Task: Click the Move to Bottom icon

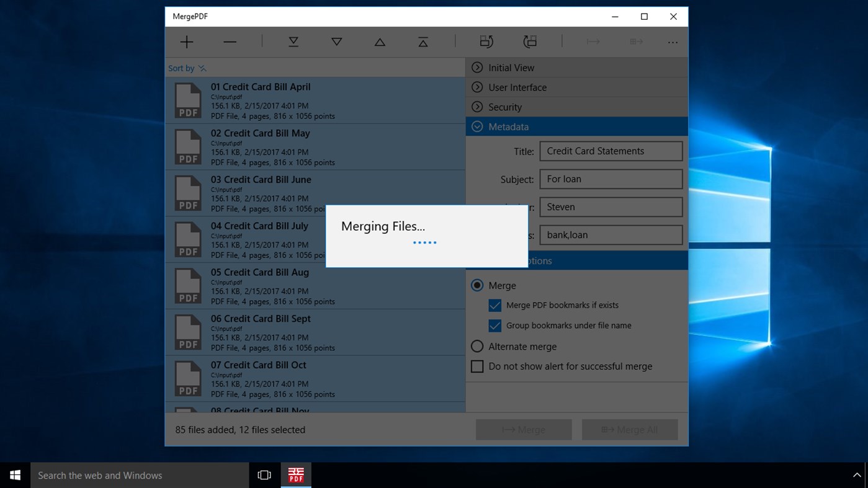Action: [293, 42]
